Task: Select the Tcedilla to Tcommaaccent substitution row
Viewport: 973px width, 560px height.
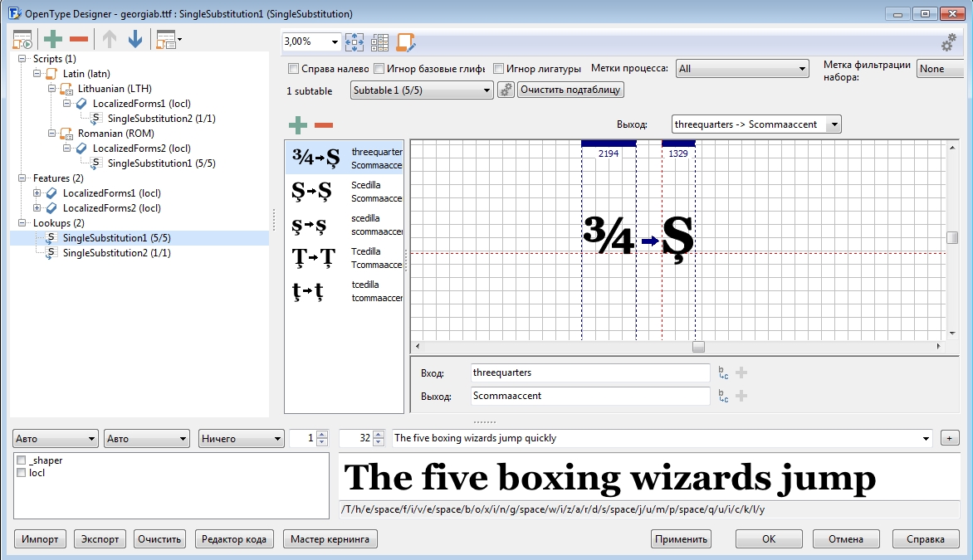Action: [x=345, y=258]
